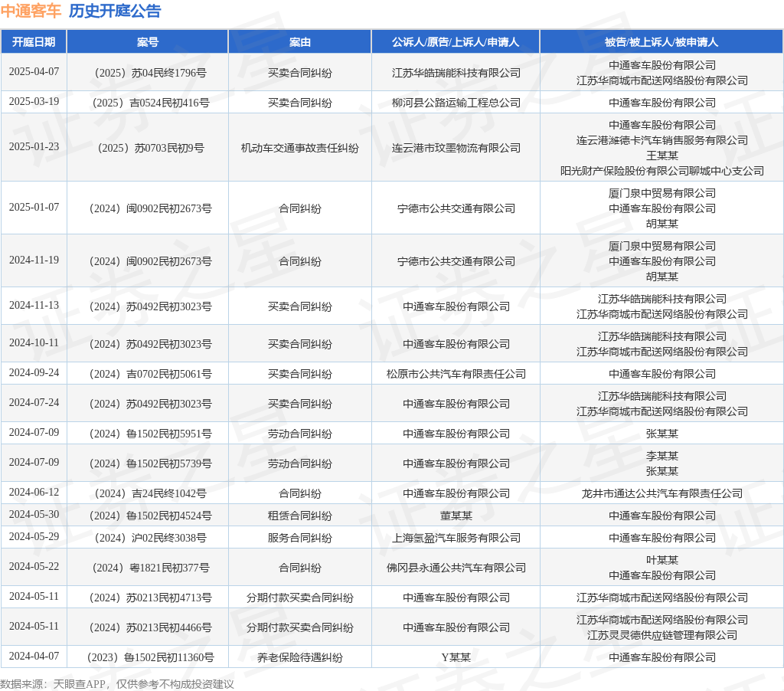Viewport: 784px width, 691px height.
Task: Click date cell 2024-07-24
Action: coord(34,403)
